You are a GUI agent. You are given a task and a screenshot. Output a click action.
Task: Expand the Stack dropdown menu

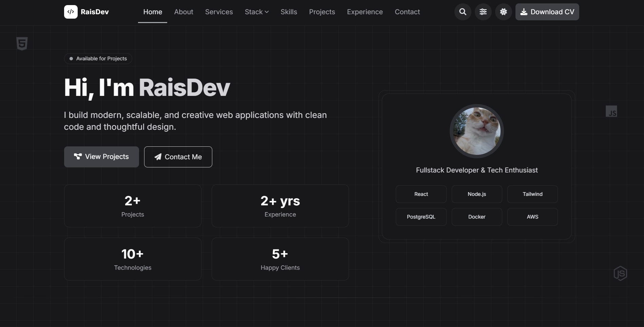(x=256, y=12)
